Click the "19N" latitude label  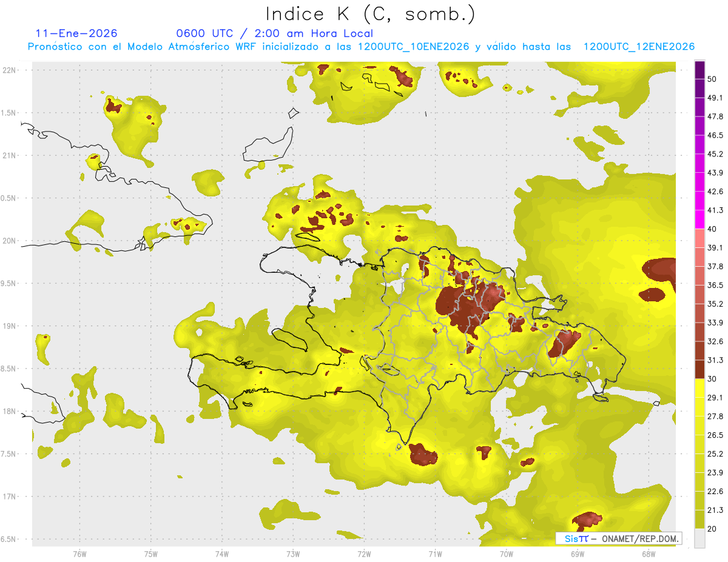10,326
